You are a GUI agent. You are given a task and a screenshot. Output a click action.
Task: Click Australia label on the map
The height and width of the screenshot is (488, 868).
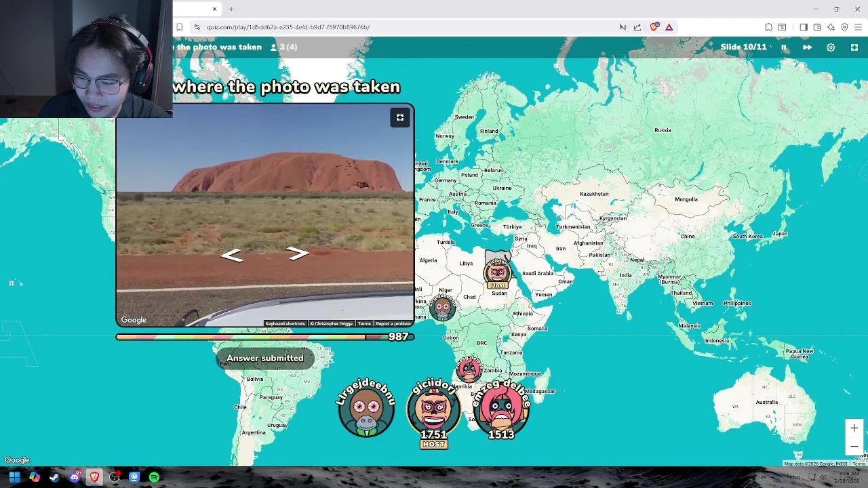(x=767, y=402)
